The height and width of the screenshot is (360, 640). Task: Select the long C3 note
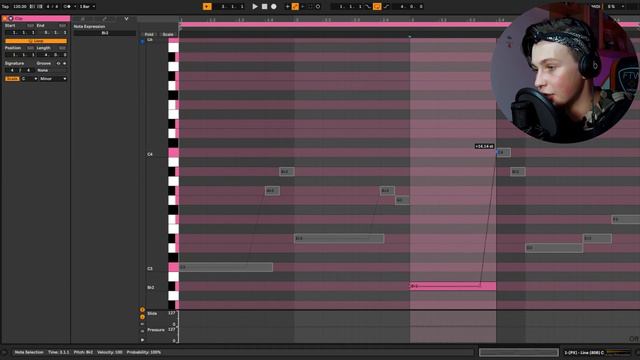pyautogui.click(x=226, y=267)
